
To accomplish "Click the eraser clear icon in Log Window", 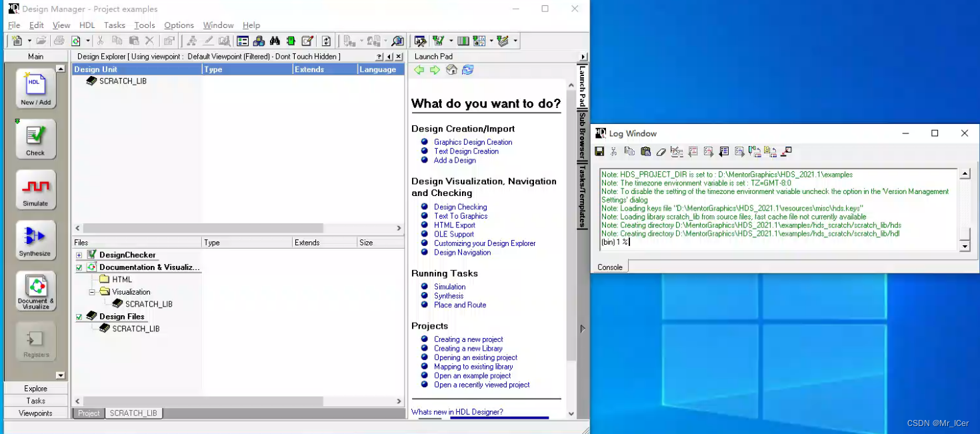I will (x=661, y=152).
